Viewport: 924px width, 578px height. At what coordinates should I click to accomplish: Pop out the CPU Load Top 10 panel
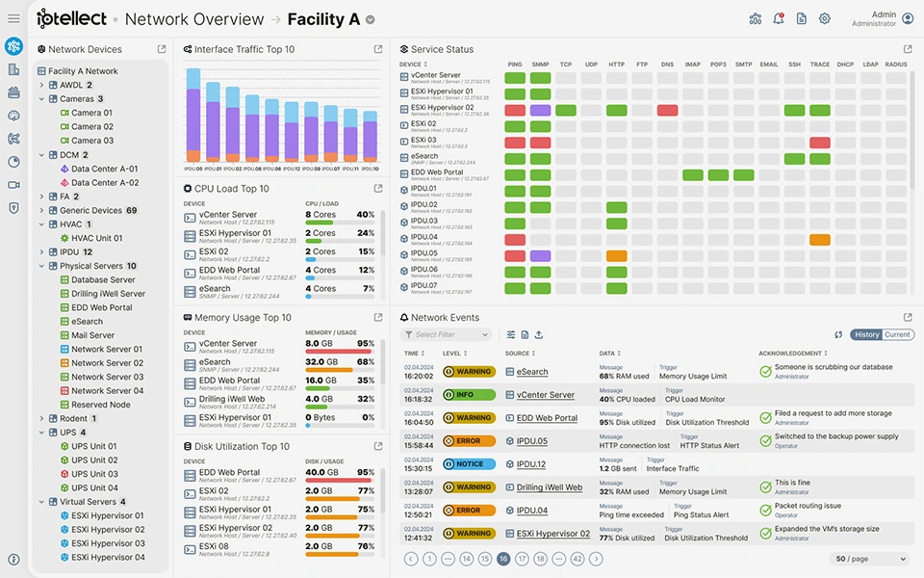point(378,188)
